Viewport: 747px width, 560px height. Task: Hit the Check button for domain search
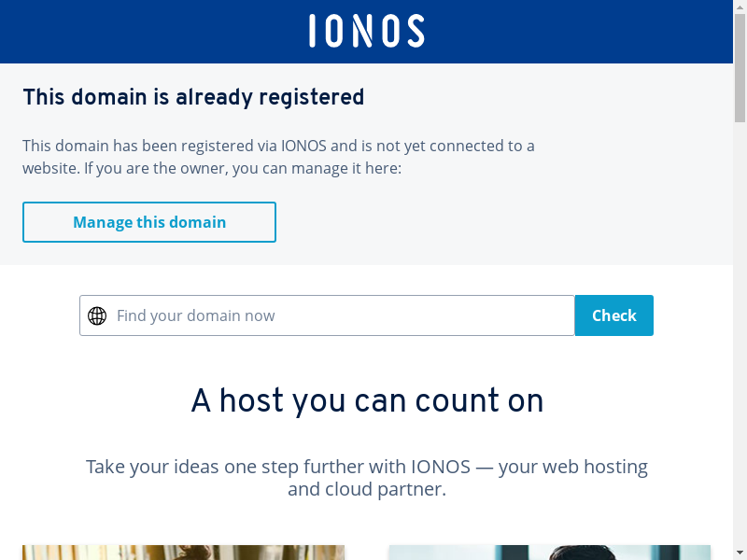(x=613, y=315)
